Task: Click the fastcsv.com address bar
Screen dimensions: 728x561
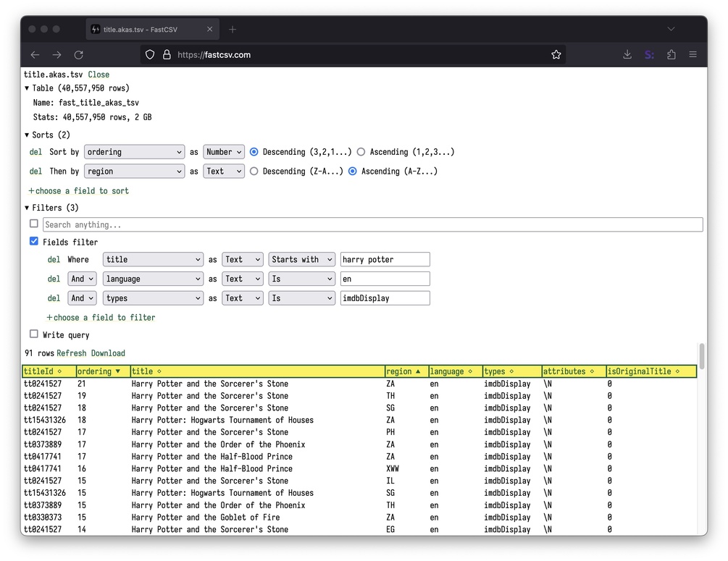Action: (x=353, y=55)
